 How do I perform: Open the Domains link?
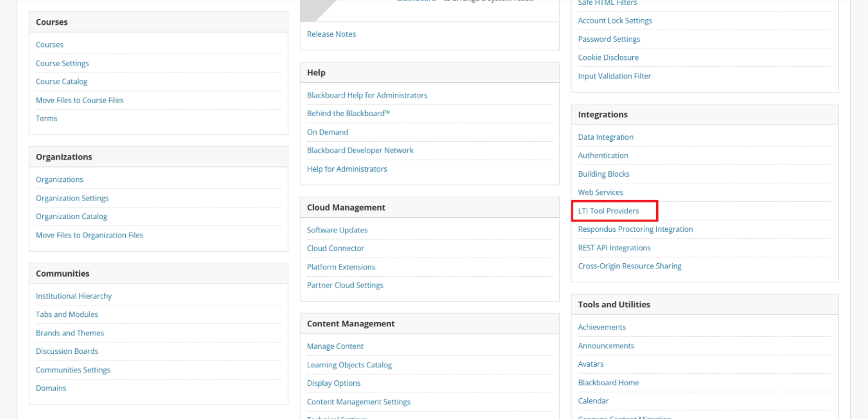(51, 388)
